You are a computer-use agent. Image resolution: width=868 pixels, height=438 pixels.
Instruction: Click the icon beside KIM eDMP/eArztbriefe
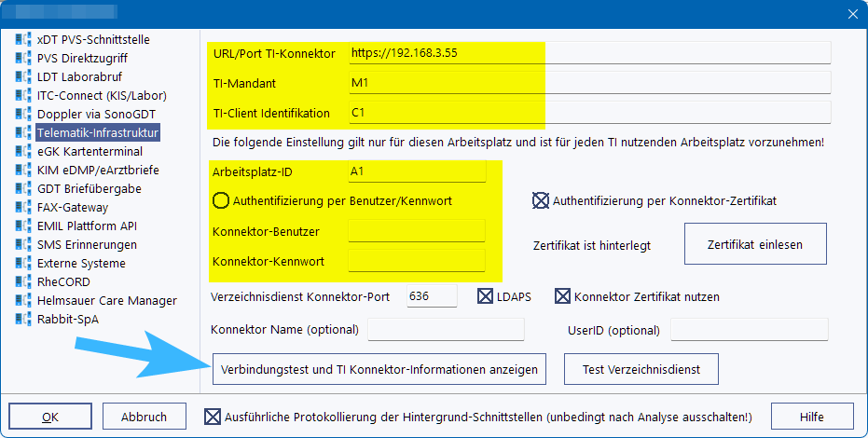click(x=23, y=171)
